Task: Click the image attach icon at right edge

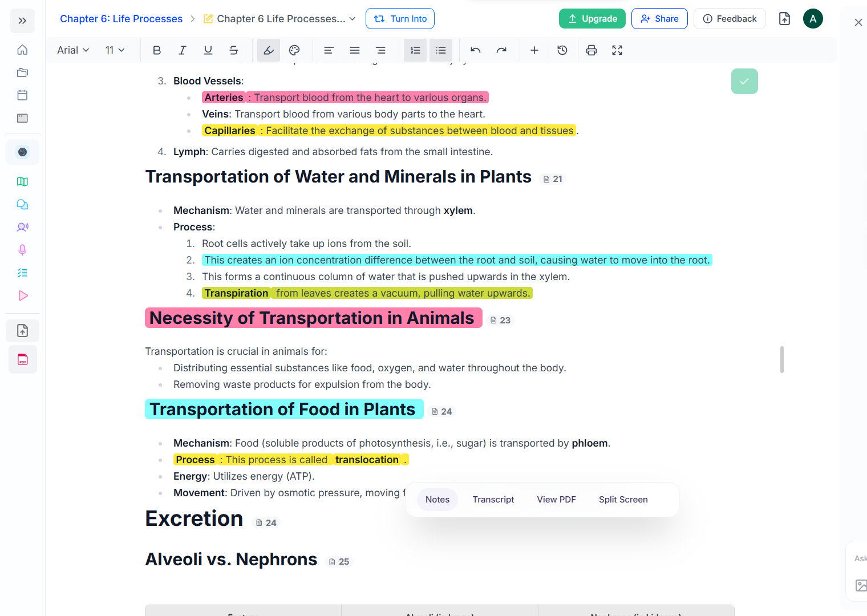Action: coord(861,585)
